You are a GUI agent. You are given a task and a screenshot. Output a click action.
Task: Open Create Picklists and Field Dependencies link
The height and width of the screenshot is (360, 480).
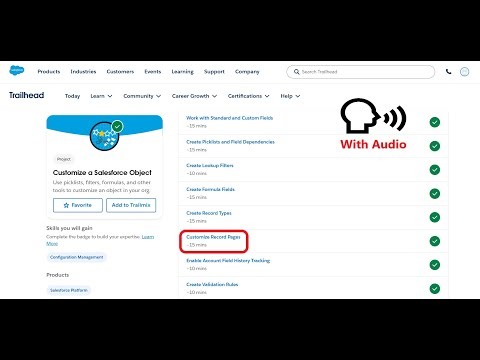(230, 142)
